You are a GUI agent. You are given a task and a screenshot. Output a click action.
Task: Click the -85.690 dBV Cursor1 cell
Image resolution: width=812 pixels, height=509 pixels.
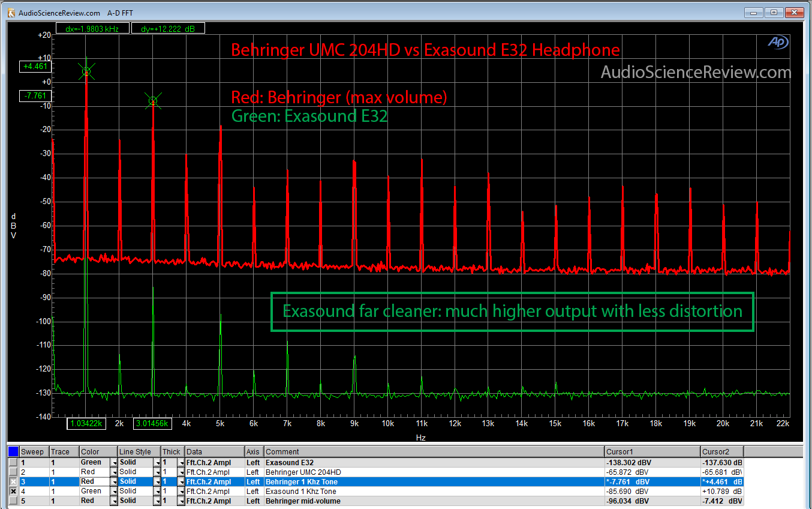pyautogui.click(x=652, y=492)
